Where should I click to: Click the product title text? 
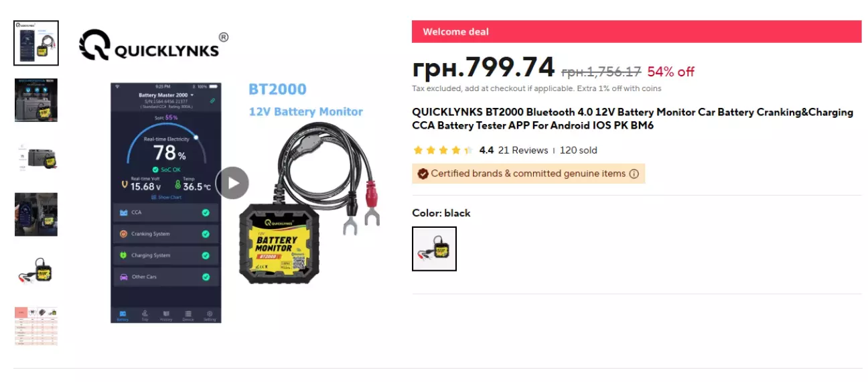(x=632, y=119)
